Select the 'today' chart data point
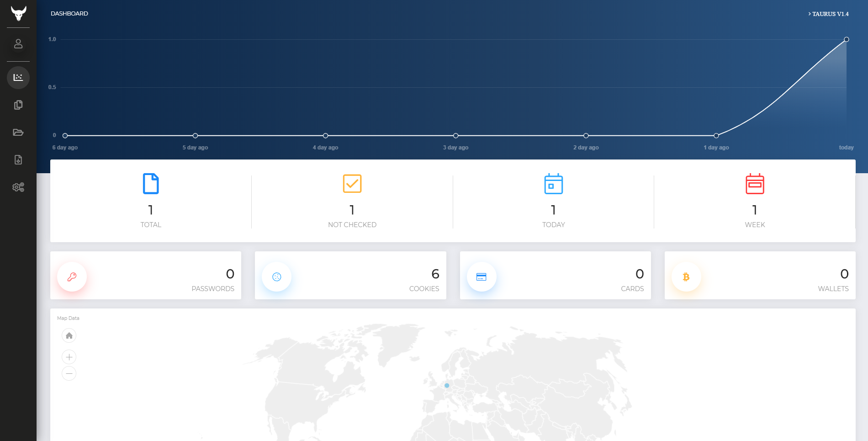Image resolution: width=868 pixels, height=441 pixels. [x=847, y=39]
